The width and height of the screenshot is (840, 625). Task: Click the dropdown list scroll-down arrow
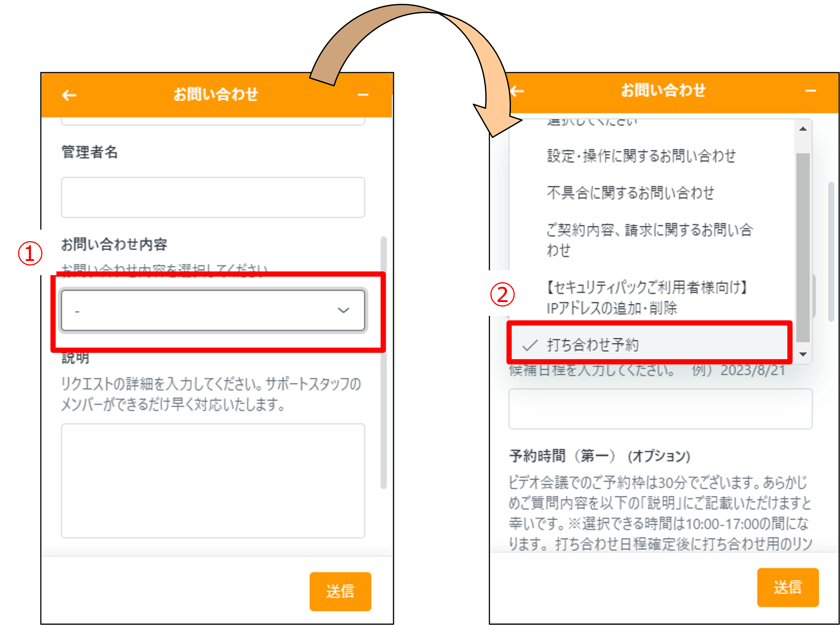(x=803, y=354)
